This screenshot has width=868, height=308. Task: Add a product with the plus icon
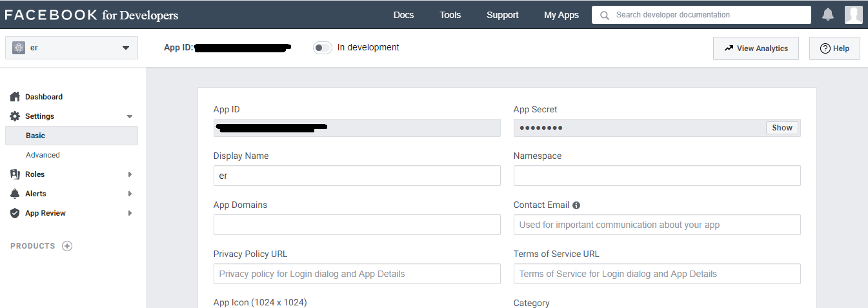(67, 246)
